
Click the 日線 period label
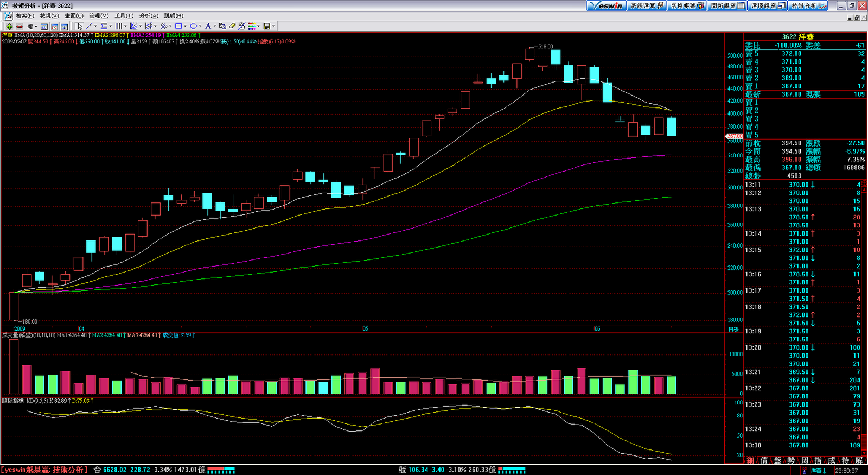pos(733,330)
